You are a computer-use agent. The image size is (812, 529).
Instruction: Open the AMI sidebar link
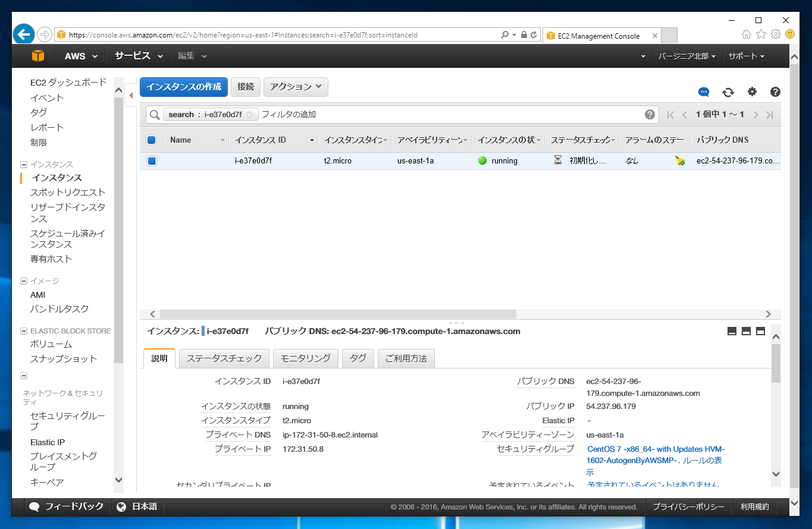tap(38, 295)
